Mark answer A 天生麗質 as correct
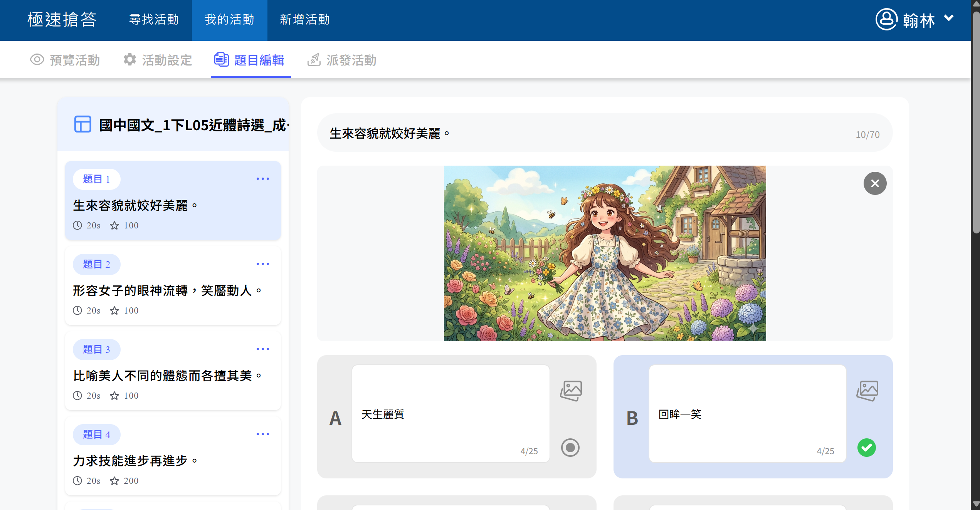 [x=570, y=448]
